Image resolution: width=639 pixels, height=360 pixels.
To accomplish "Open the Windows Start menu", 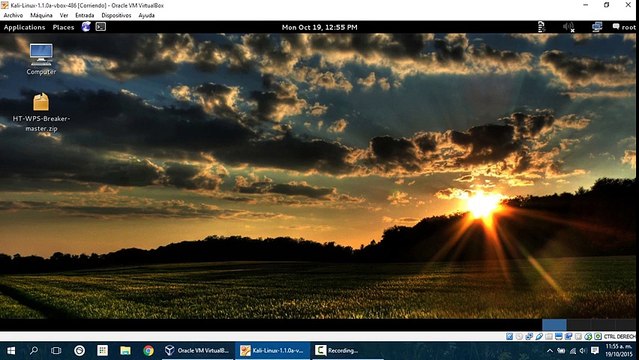I will 11,351.
